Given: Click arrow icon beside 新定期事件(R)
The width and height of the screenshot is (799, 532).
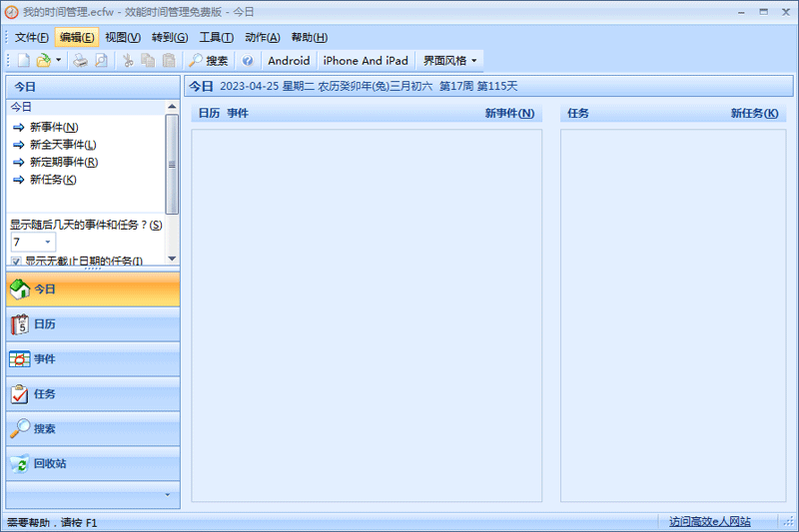Looking at the screenshot, I should click(18, 163).
